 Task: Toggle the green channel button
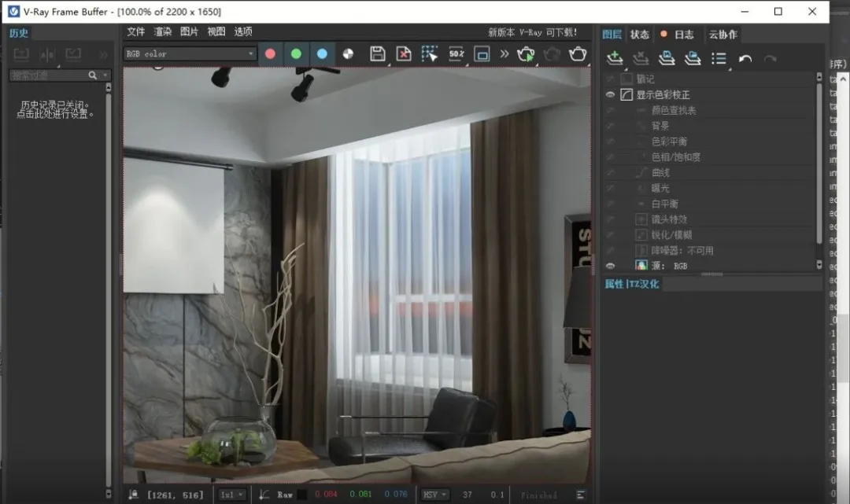point(296,53)
